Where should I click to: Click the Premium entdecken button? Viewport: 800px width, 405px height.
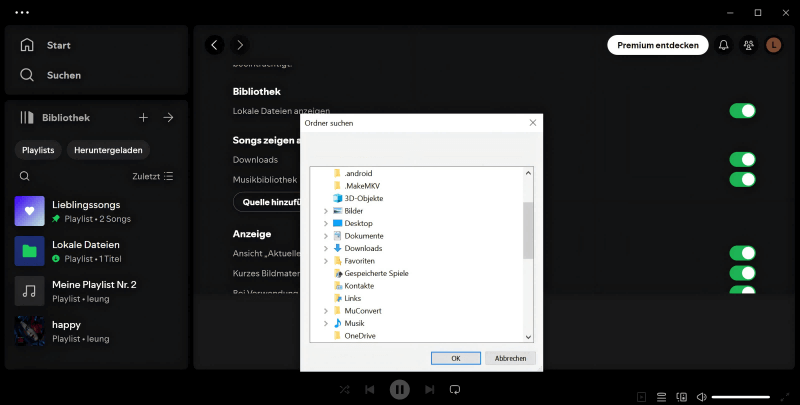657,45
